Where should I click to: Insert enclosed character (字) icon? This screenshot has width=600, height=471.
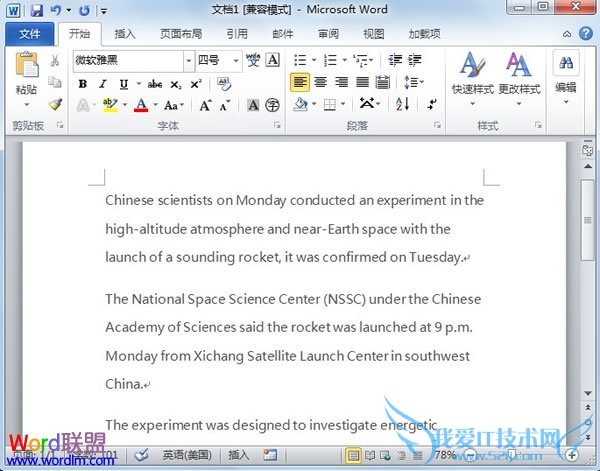click(x=272, y=105)
